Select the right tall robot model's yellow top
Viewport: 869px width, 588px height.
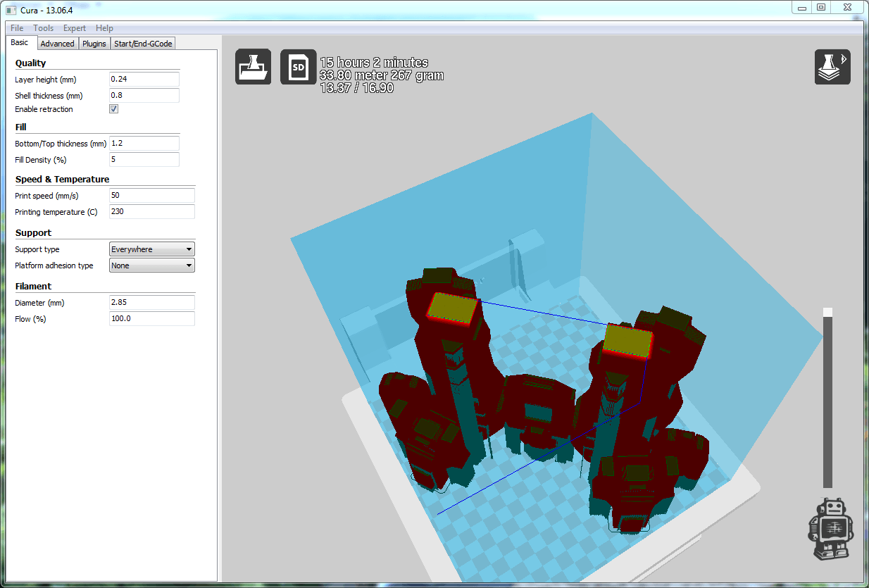[x=628, y=341]
